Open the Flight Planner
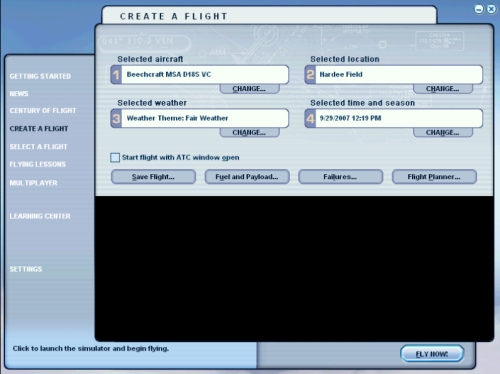Viewport: 500px width, 374px height. [434, 177]
